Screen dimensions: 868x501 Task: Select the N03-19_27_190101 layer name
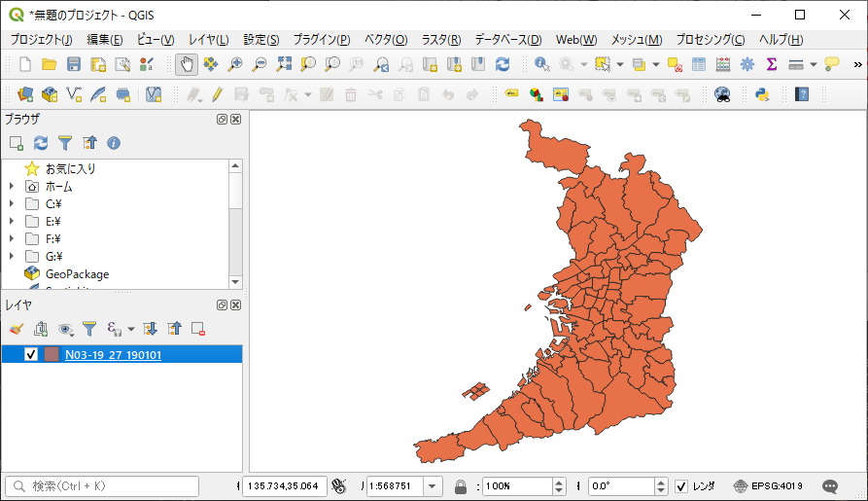pyautogui.click(x=113, y=354)
